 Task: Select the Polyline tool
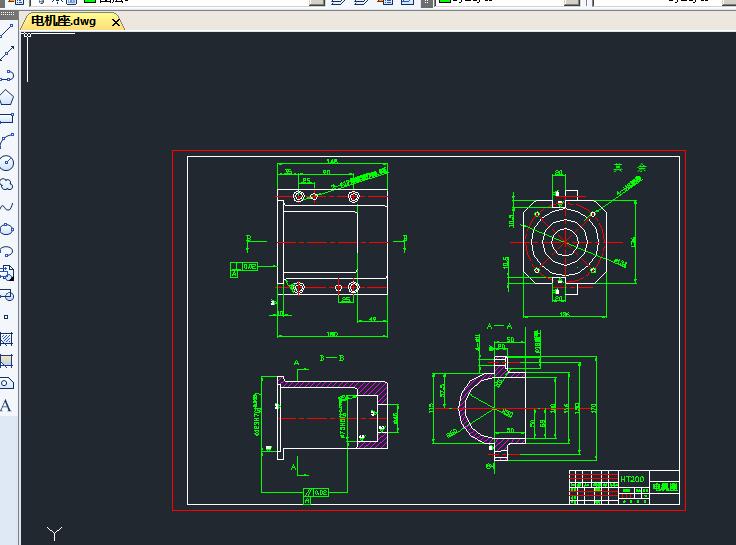coord(7,75)
